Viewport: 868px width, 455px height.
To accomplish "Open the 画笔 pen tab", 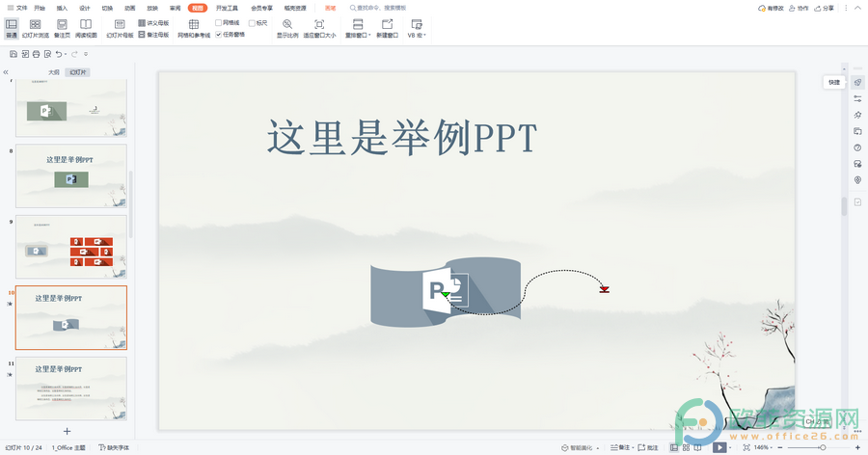I will click(x=331, y=8).
